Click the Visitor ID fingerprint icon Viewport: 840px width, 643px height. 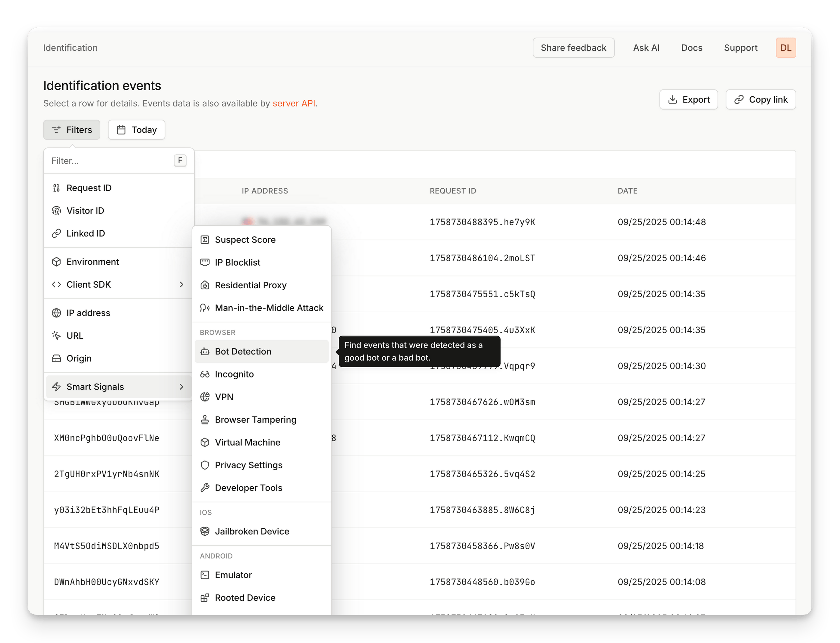point(56,211)
